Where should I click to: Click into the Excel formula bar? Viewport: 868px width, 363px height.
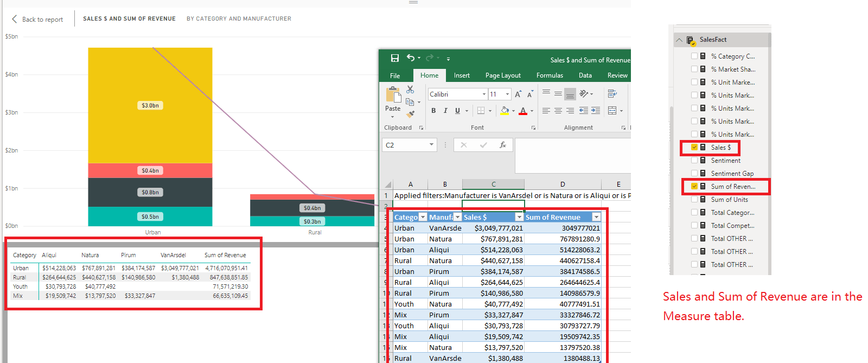click(573, 155)
